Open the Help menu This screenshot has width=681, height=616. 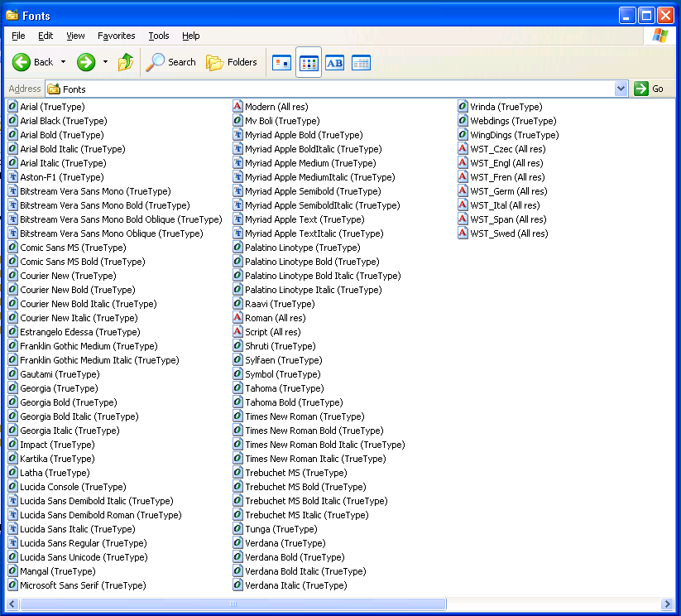190,36
